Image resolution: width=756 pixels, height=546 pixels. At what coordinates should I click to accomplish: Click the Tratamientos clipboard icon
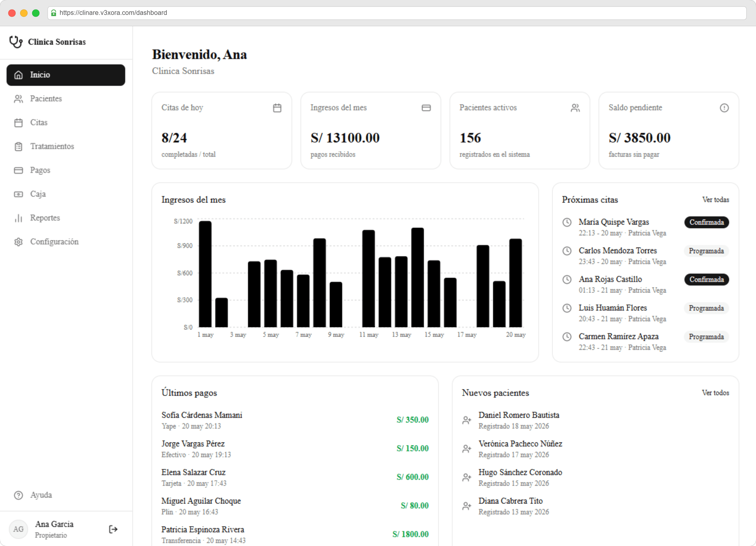(18, 147)
